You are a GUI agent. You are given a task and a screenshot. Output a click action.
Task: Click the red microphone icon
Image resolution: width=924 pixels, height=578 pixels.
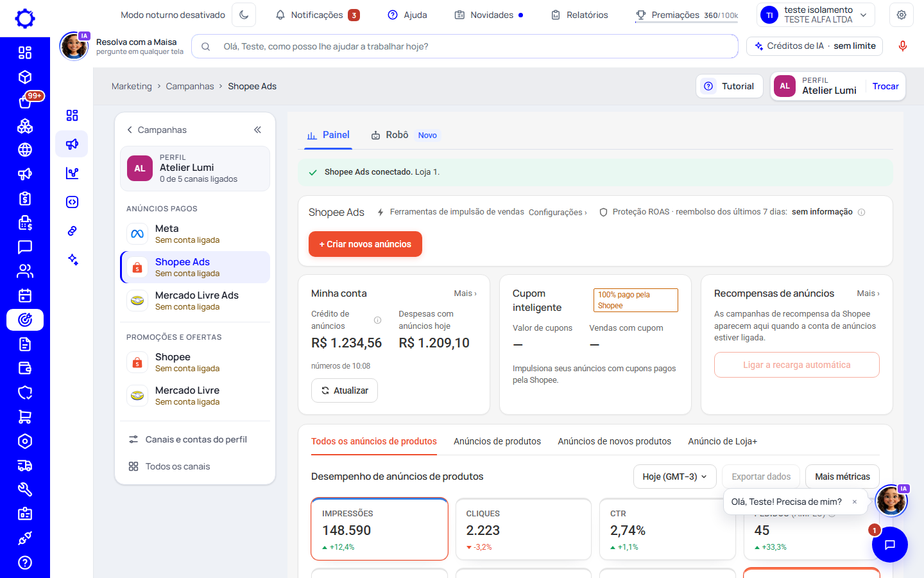coord(903,46)
